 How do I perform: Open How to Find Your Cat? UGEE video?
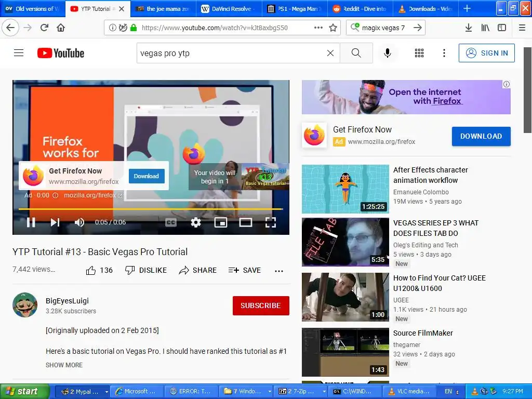(440, 283)
